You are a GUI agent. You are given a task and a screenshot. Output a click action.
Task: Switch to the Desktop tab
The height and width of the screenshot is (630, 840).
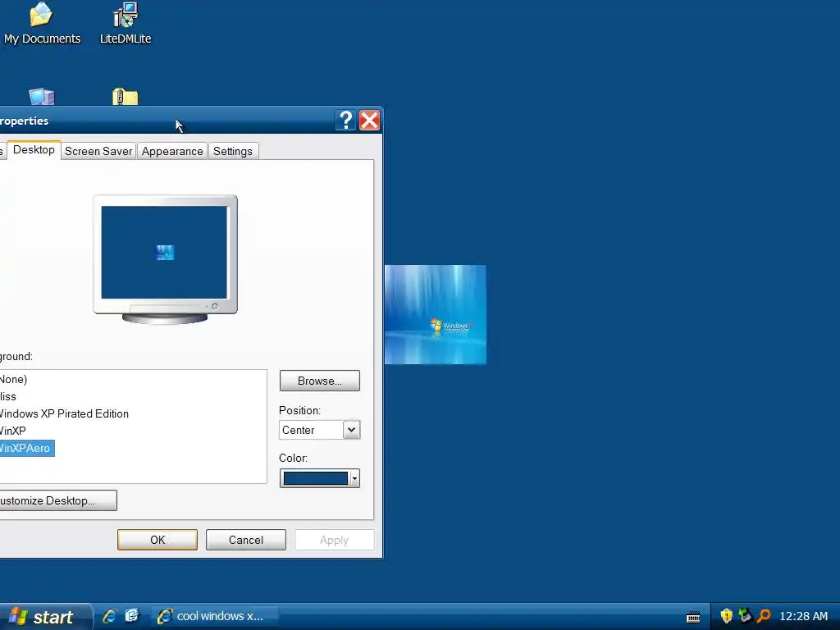[33, 150]
